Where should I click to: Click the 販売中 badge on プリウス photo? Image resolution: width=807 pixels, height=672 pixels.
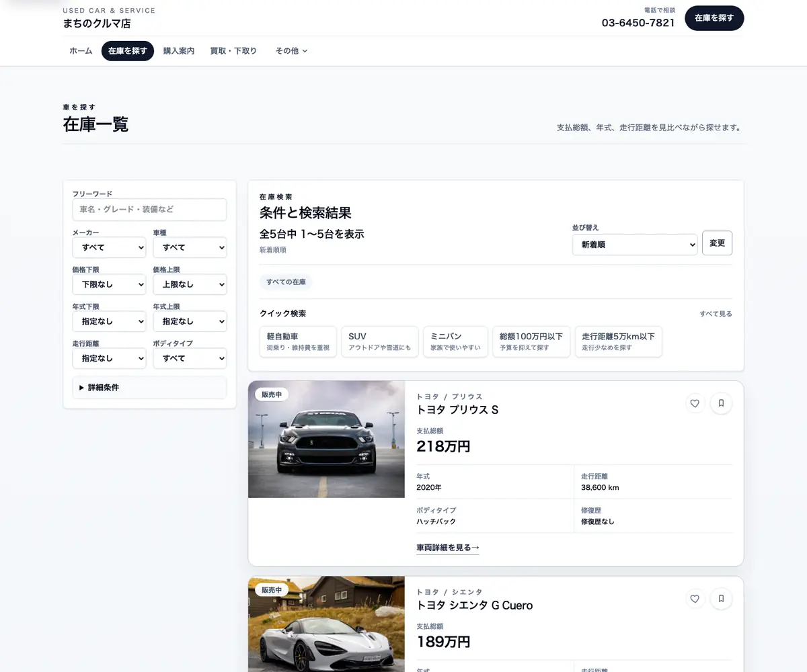pyautogui.click(x=272, y=394)
